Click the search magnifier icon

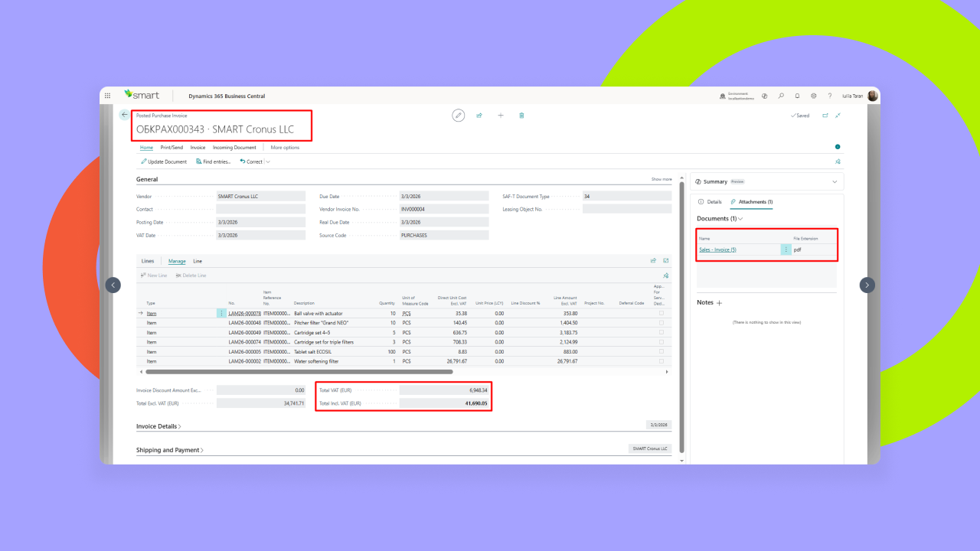coord(781,96)
